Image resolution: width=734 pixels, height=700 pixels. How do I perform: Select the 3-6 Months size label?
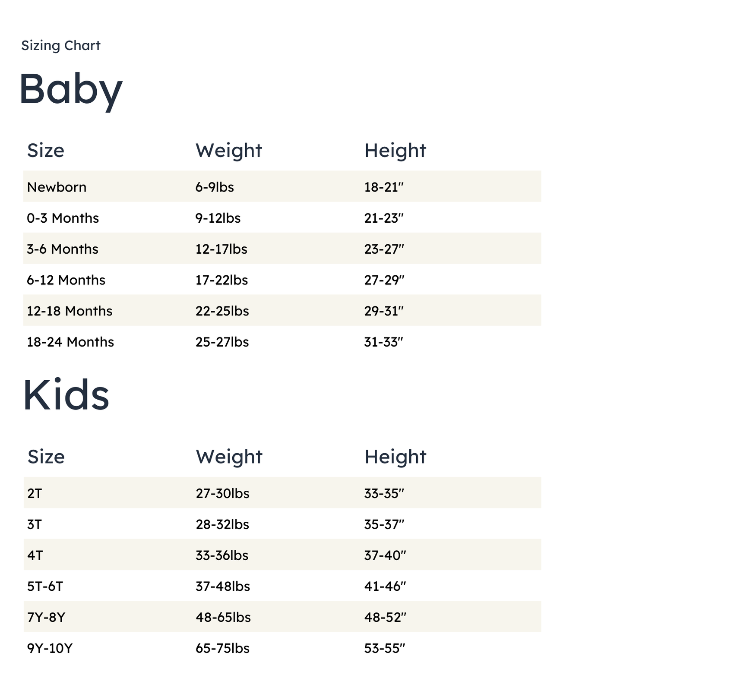tap(62, 249)
